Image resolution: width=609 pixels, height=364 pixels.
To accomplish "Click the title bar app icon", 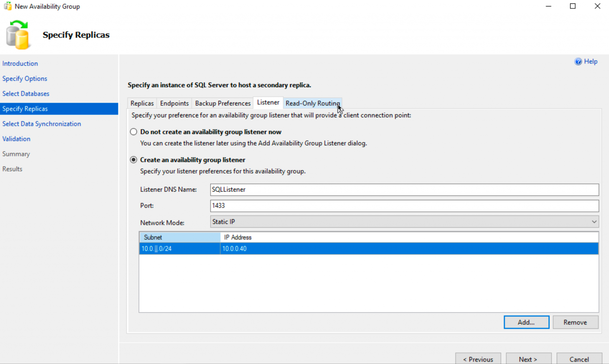I will (x=7, y=6).
